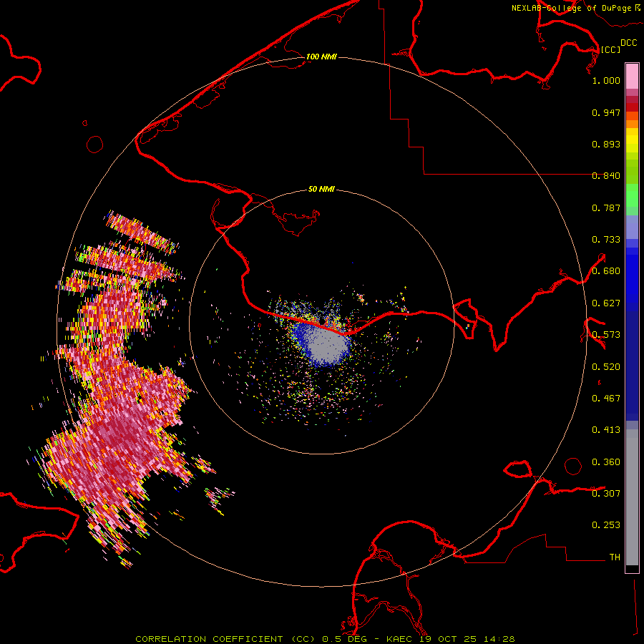Pick the light pink color bar segment
Screen dimensions: 644x644
(632, 76)
